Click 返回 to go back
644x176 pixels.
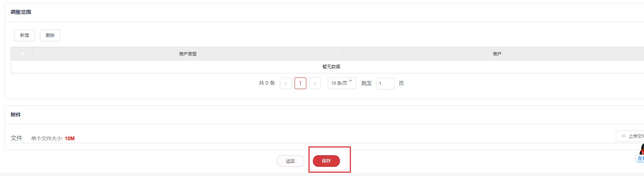[x=291, y=161]
